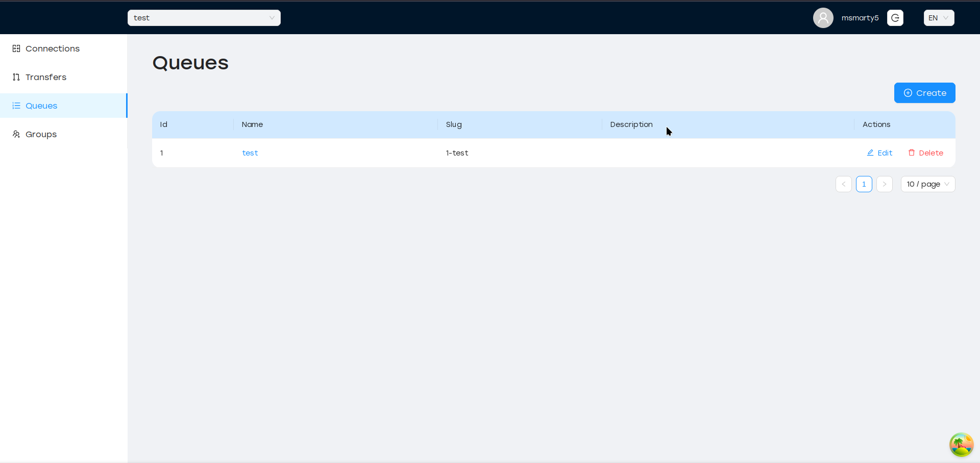Click the pencil icon for Edit
Viewport: 980px width, 463px height.
pos(870,152)
